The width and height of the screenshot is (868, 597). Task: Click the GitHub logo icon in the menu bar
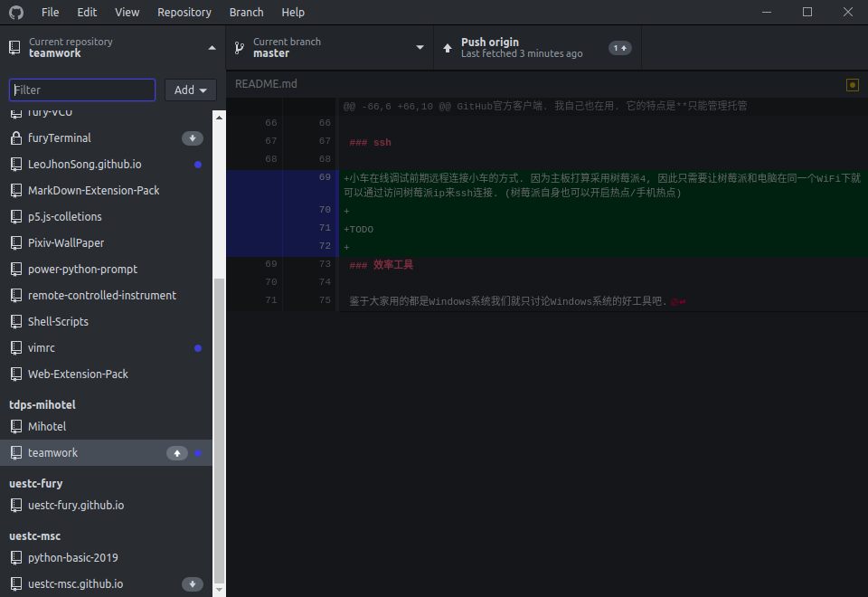[16, 12]
